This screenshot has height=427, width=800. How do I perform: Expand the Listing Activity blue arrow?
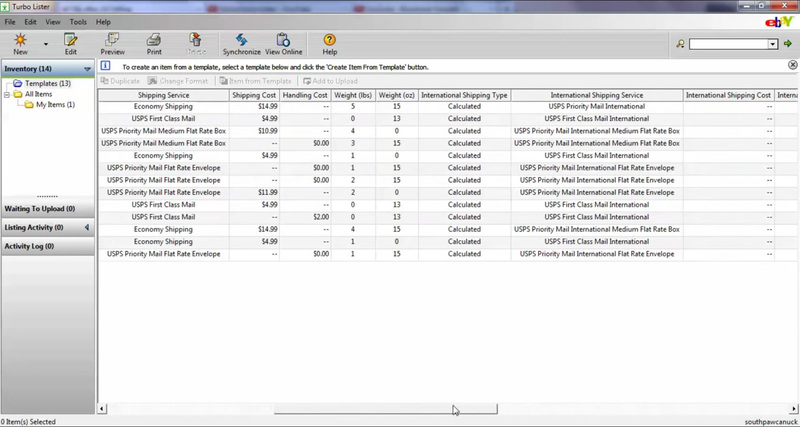tap(87, 228)
